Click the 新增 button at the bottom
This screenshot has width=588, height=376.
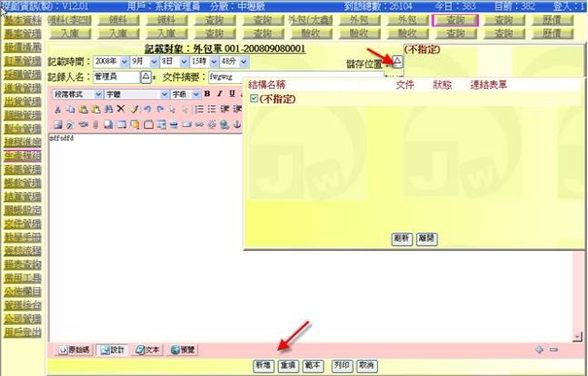point(264,366)
